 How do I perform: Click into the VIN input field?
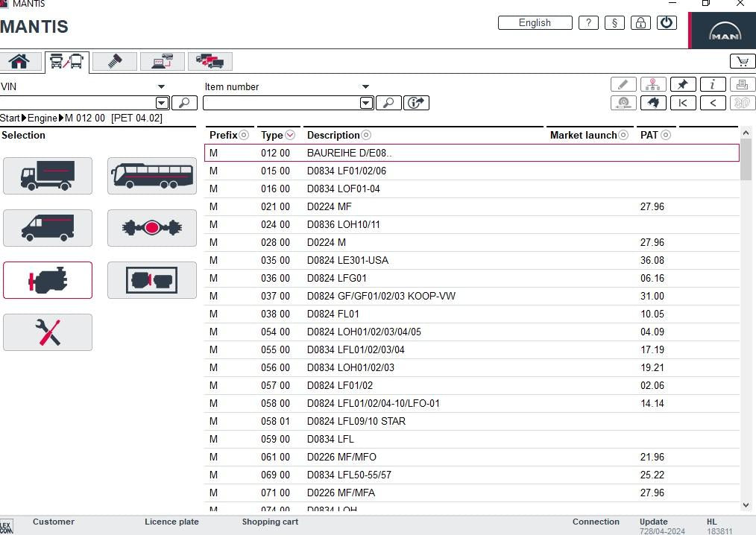pyautogui.click(x=78, y=103)
